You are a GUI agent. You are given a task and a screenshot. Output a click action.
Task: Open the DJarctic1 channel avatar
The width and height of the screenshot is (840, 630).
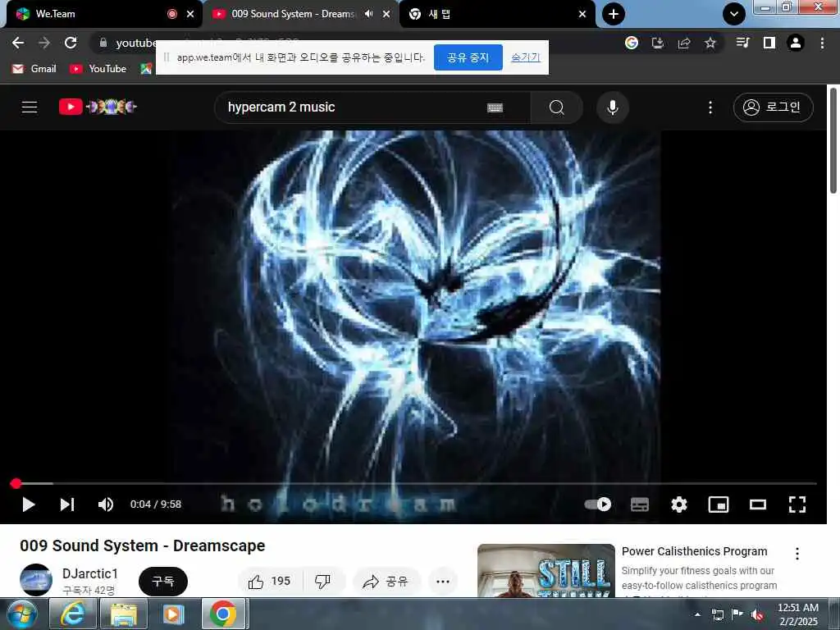click(x=36, y=580)
